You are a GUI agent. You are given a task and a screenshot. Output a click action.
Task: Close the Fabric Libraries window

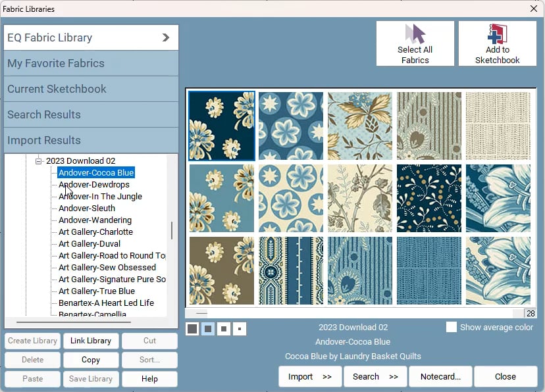click(534, 9)
